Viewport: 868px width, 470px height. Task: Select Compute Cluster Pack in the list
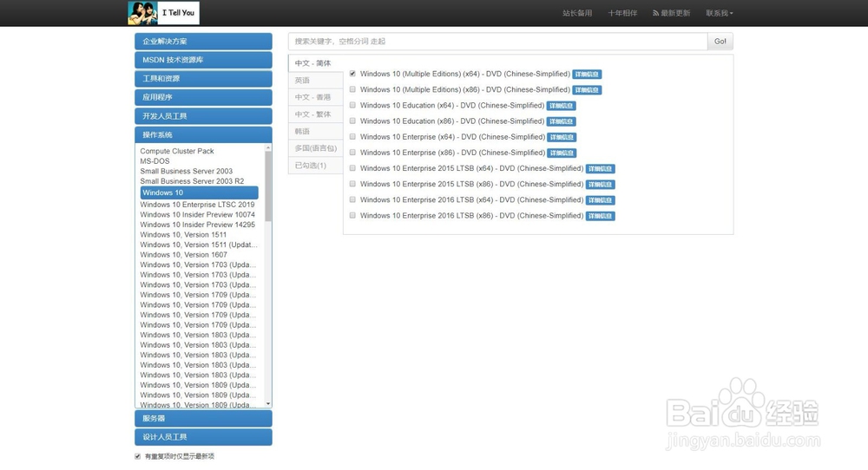[177, 151]
